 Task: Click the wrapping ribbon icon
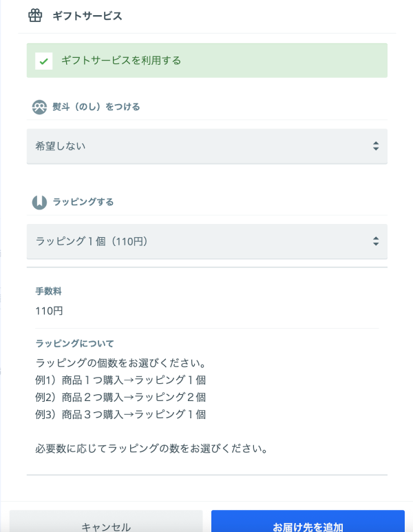click(x=39, y=202)
